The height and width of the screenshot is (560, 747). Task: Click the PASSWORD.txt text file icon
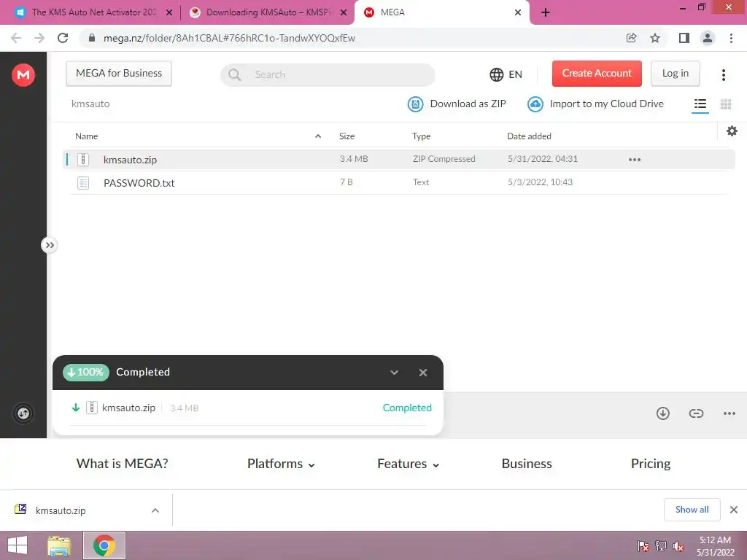[x=83, y=183]
